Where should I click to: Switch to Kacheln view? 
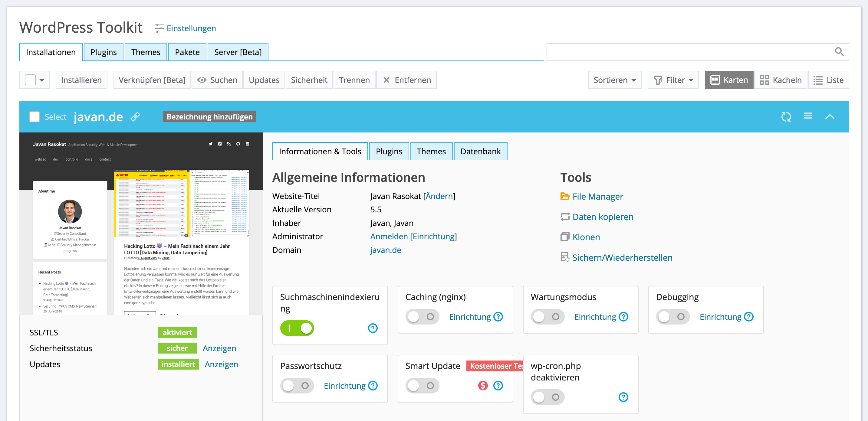pyautogui.click(x=781, y=80)
